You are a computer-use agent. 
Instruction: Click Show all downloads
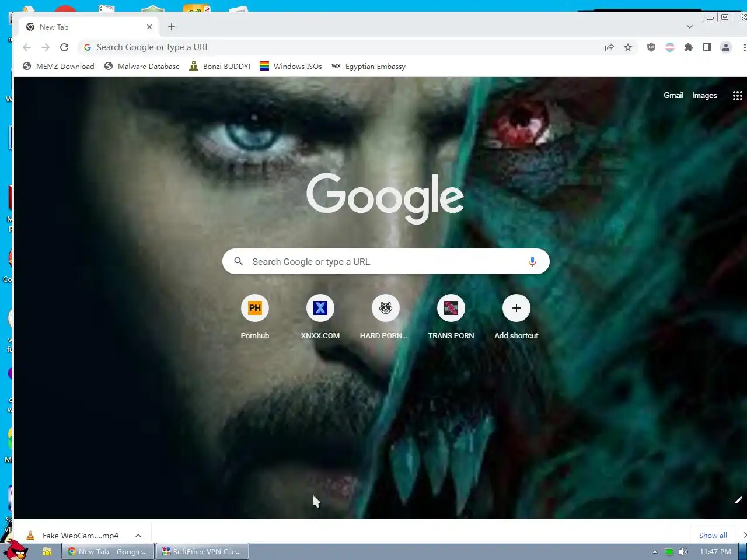[x=713, y=535]
